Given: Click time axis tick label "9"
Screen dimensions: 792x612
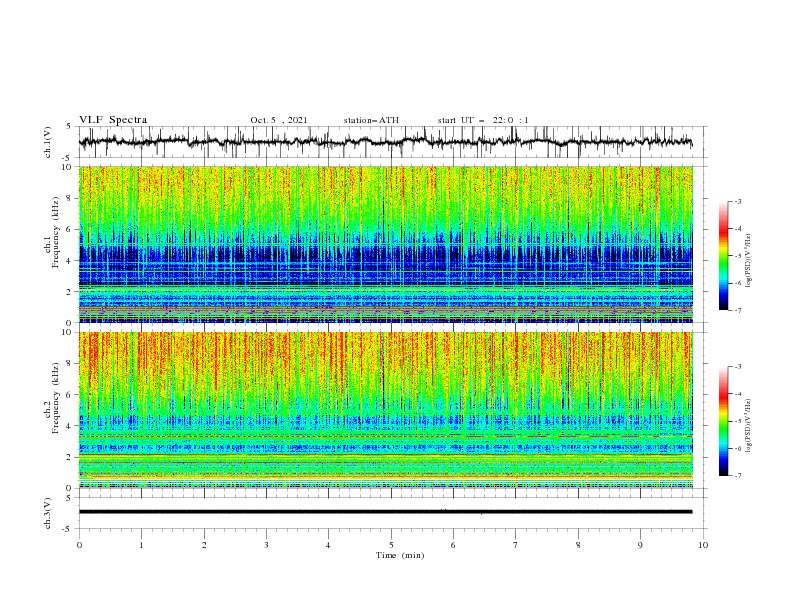Looking at the screenshot, I should 640,545.
